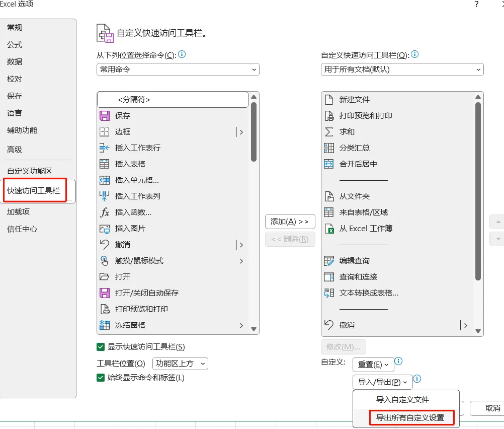
Task: Open the 用于所有文档(默认) dropdown
Action: tap(402, 69)
